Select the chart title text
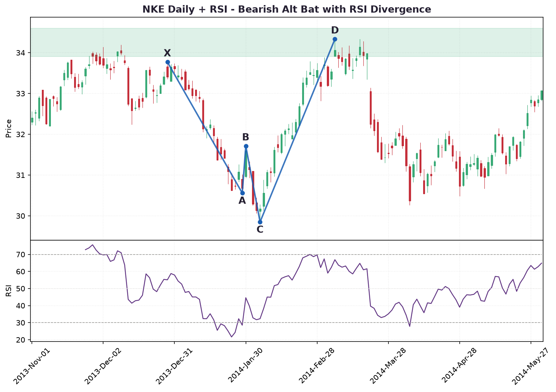Viewport: 556px width, 392px height. click(287, 9)
